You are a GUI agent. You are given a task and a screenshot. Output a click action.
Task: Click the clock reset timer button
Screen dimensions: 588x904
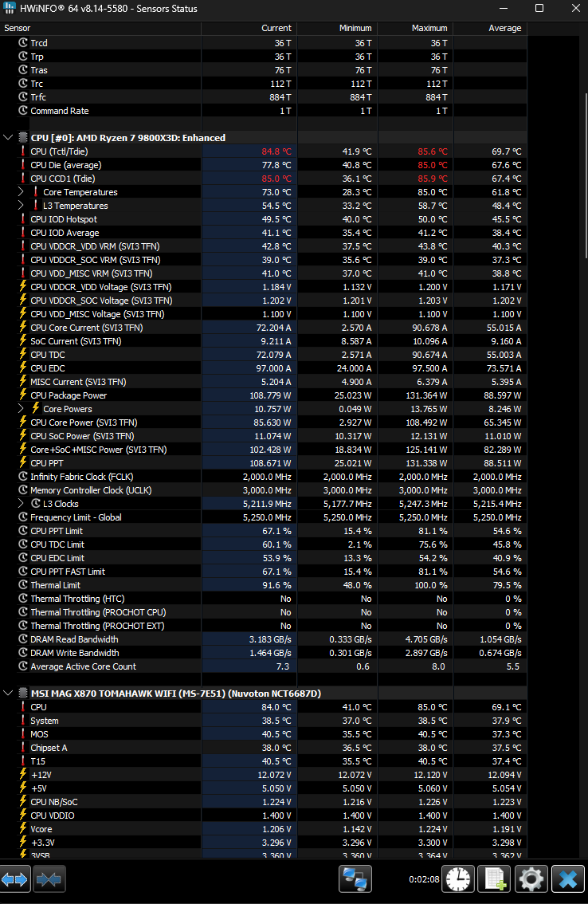point(458,880)
